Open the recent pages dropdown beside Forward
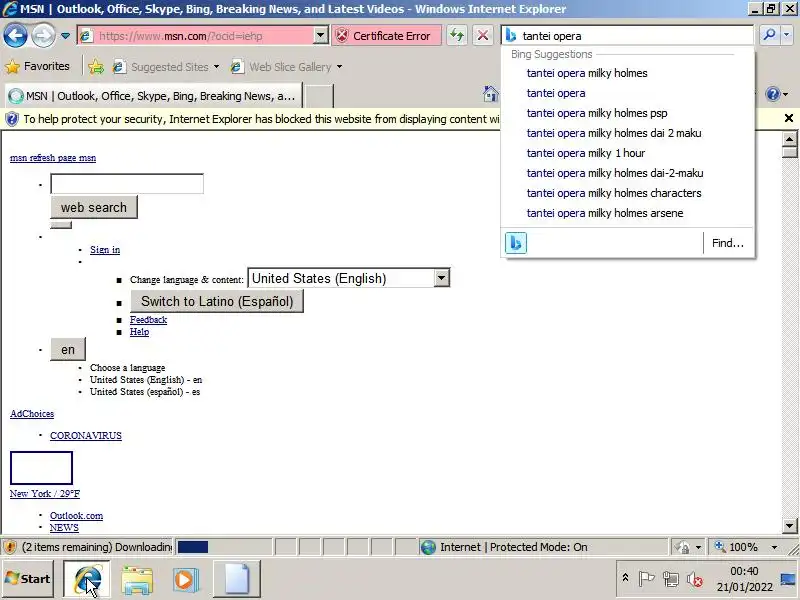Image resolution: width=800 pixels, height=600 pixels. pyautogui.click(x=65, y=36)
